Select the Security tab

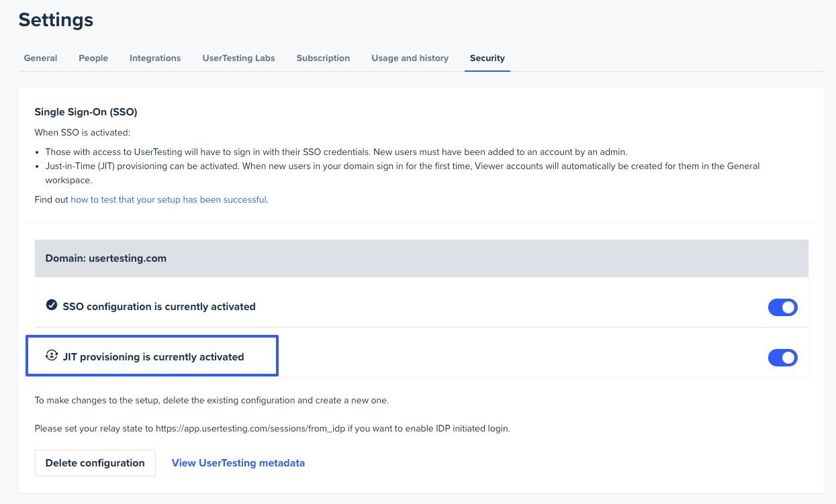point(487,58)
